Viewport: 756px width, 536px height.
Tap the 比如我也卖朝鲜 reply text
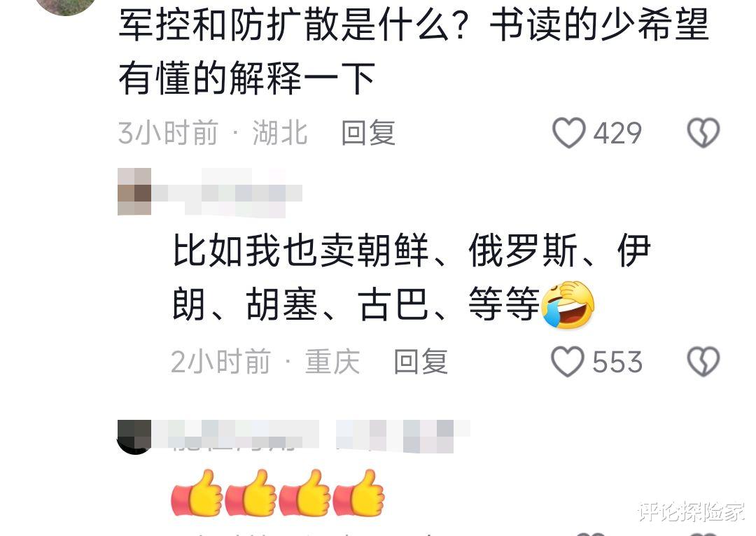[x=412, y=278]
